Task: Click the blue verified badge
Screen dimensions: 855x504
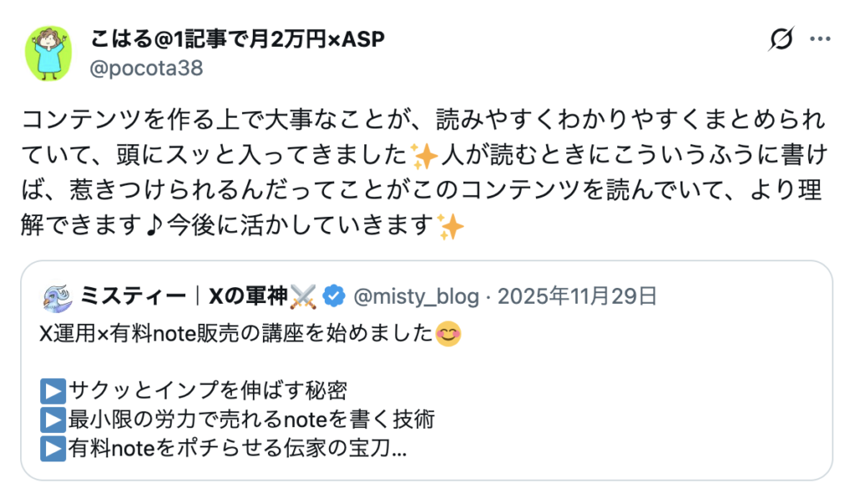Action: [335, 295]
